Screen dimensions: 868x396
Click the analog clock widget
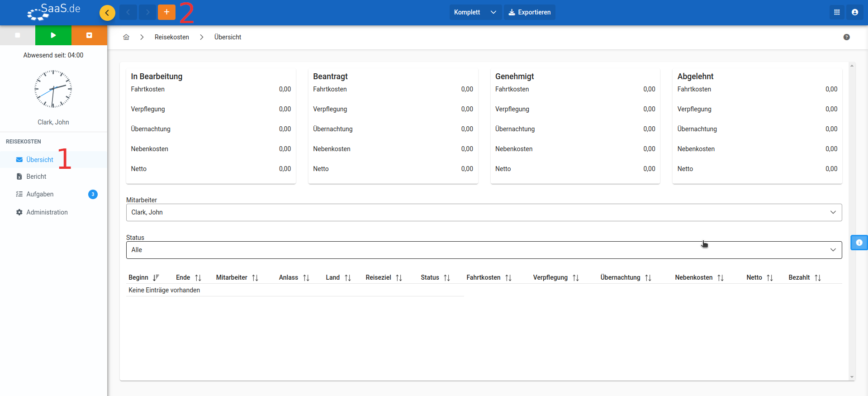53,89
